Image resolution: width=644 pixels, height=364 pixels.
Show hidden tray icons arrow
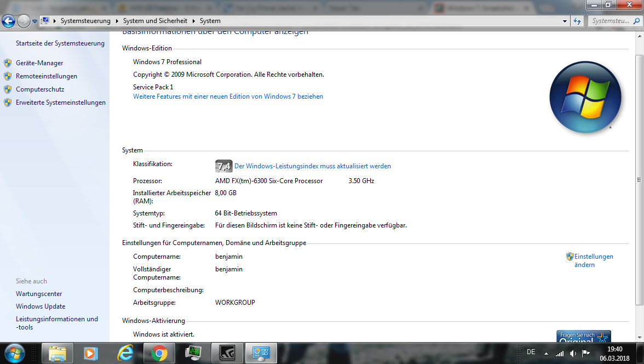(547, 353)
